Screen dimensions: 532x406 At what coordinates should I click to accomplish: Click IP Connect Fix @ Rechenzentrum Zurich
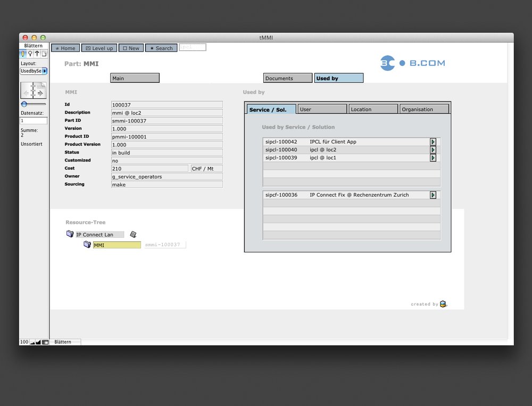click(x=359, y=195)
